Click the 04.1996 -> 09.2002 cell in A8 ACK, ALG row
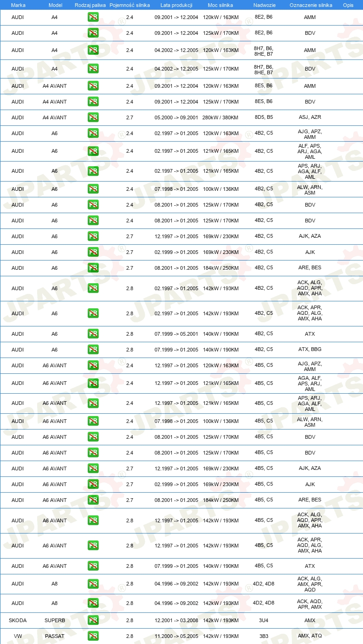Viewport: 363px width, 644px height. (x=176, y=584)
